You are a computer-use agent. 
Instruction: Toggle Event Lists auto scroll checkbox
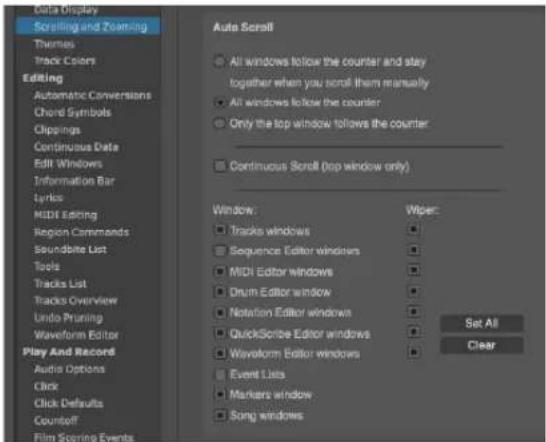click(220, 374)
